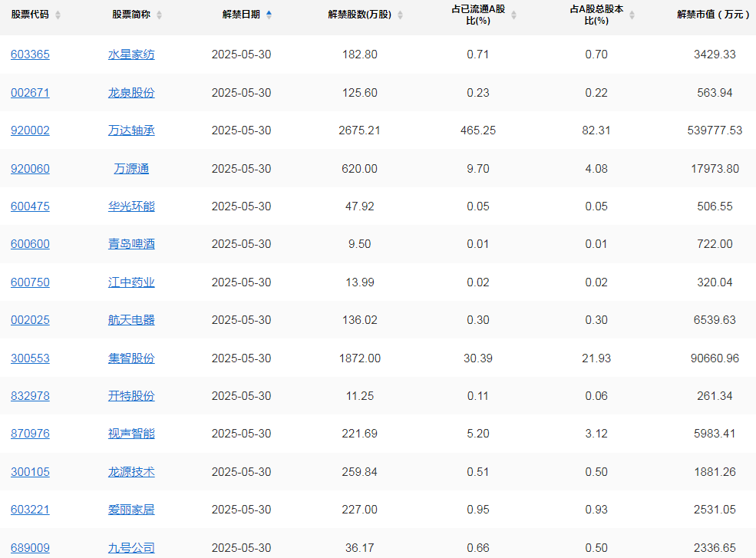Click the 465.25 percentage value
Screen dimensions: 756x558
point(478,130)
